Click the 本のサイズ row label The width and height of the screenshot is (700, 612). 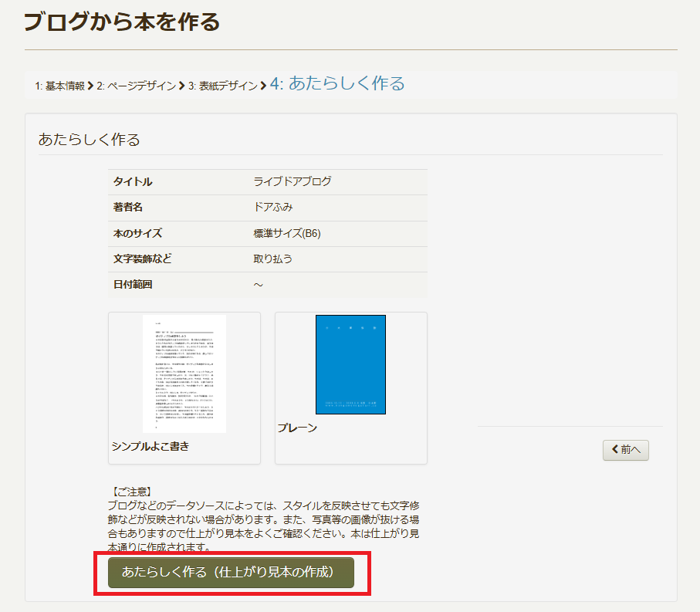tap(138, 233)
